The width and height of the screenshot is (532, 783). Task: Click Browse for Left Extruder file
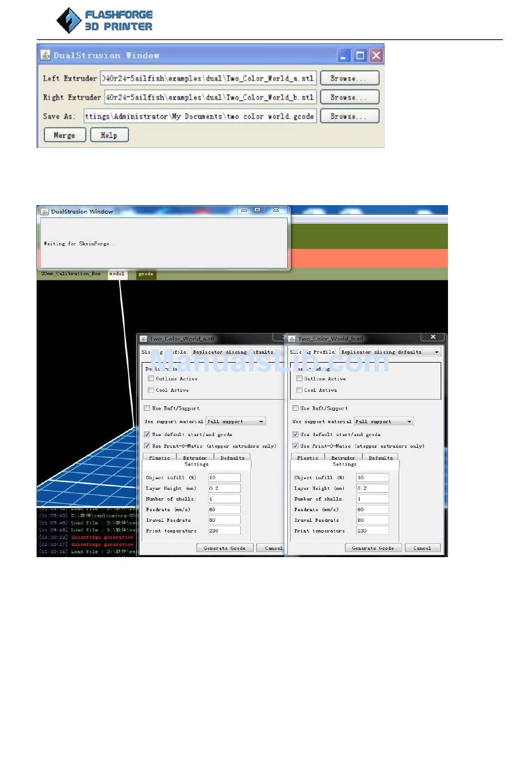tap(349, 78)
